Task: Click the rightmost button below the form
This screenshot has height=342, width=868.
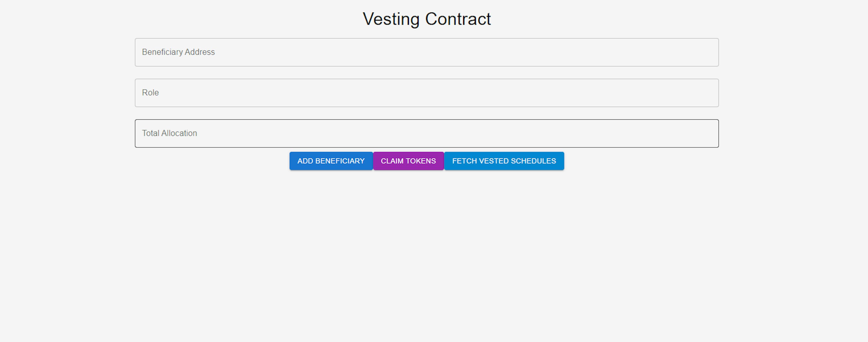Action: pos(504,161)
